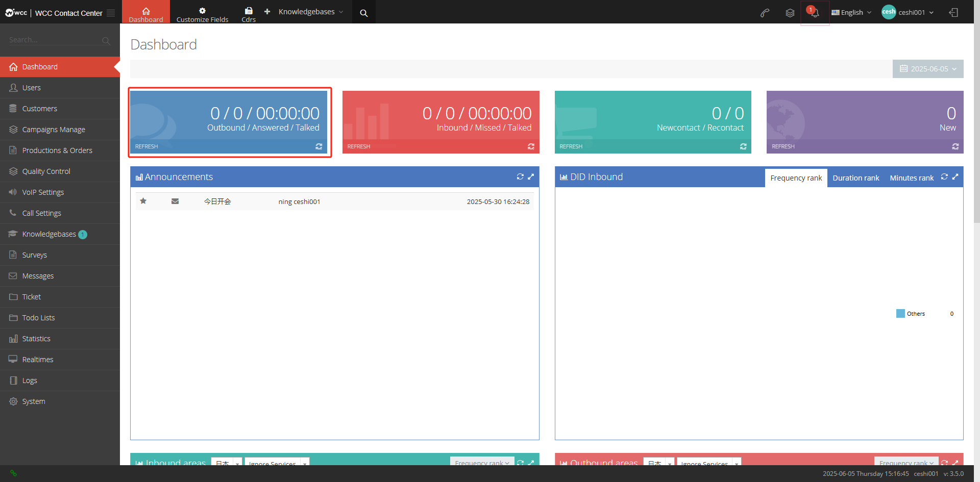Refresh the Announcements panel
980x482 pixels.
pos(520,176)
